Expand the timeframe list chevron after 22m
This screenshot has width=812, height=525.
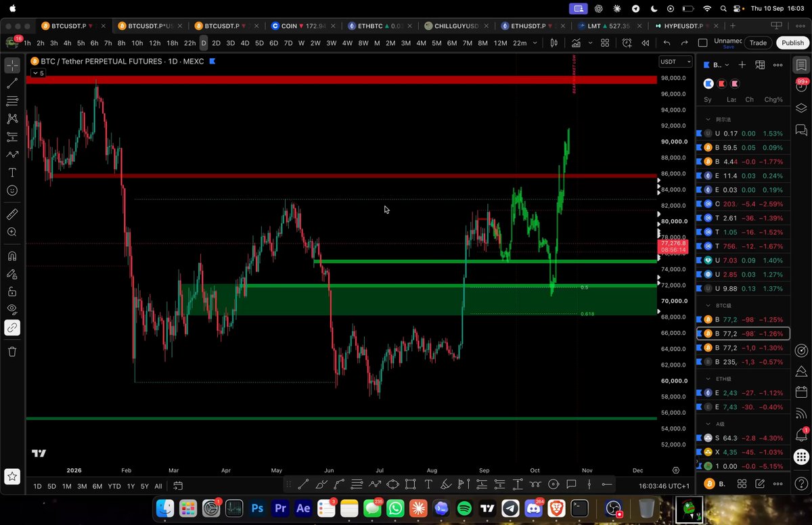(535, 43)
